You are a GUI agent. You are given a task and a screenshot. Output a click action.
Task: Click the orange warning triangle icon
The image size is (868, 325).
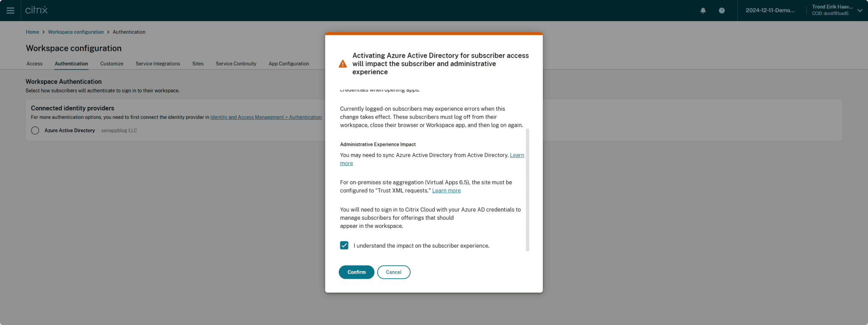coord(343,64)
